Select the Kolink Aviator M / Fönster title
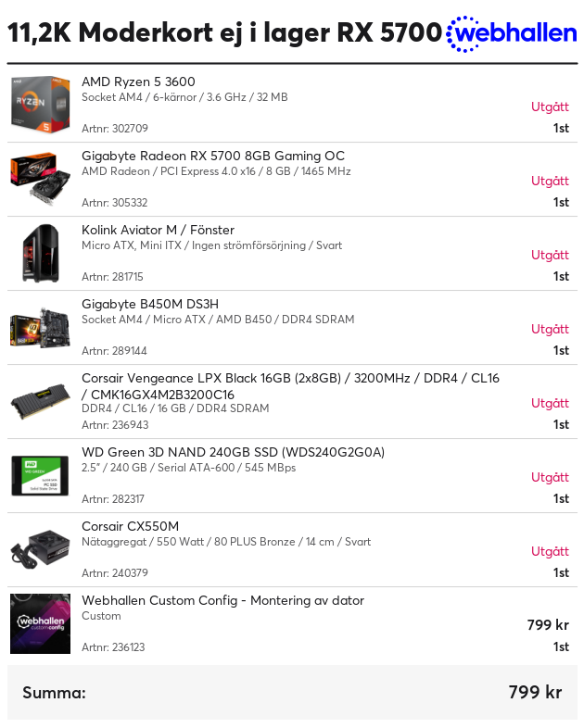The height and width of the screenshot is (728, 584). click(x=158, y=230)
